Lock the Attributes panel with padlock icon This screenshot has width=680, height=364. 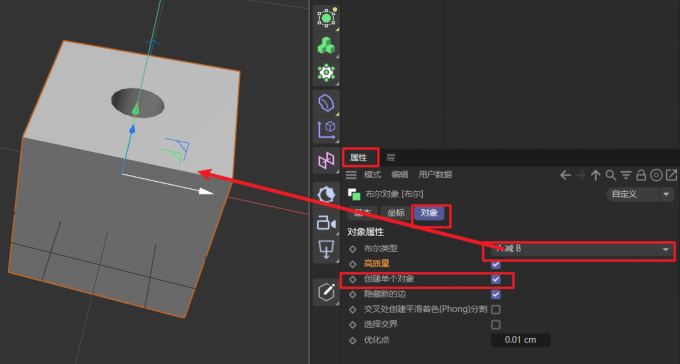pos(641,175)
